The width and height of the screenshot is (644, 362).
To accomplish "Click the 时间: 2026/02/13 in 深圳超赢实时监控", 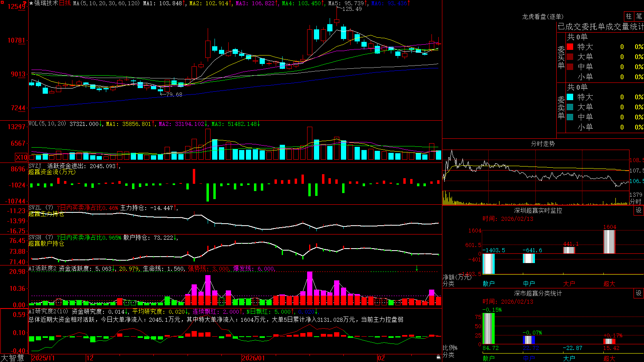I will 508,219.
